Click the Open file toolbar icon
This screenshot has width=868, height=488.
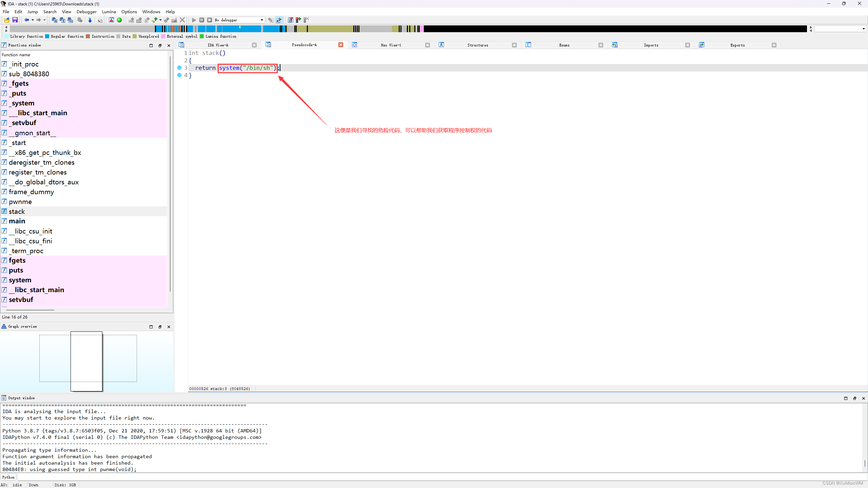[7, 20]
